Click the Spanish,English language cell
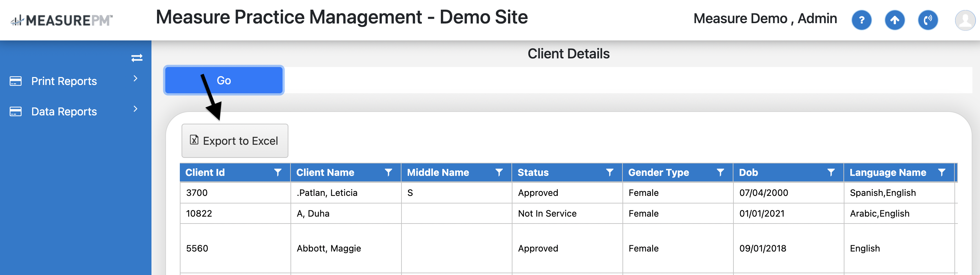Screen dimensions: 980x275 click(x=900, y=193)
